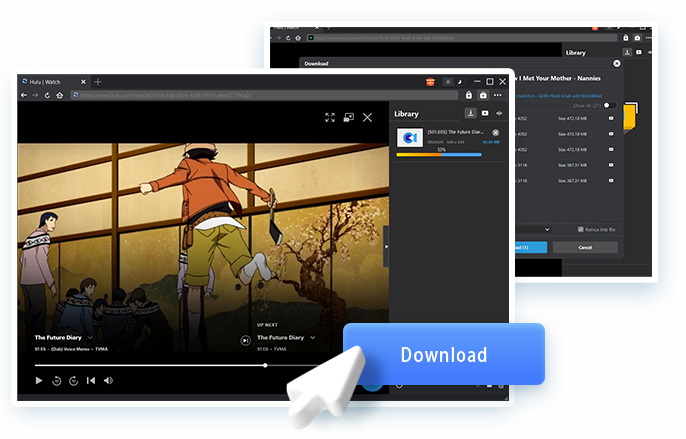Switch video to picture-in-picture mini player
Screen dimensions: 686x439
(349, 117)
